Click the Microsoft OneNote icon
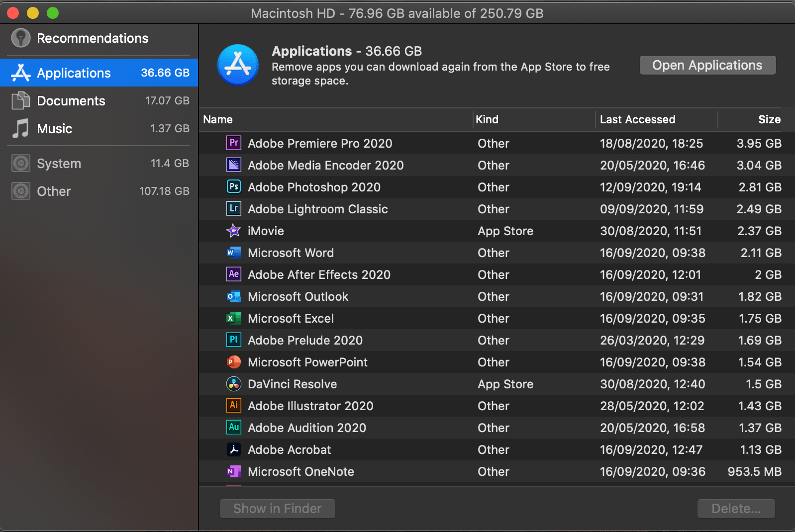This screenshot has width=795, height=532. tap(234, 471)
